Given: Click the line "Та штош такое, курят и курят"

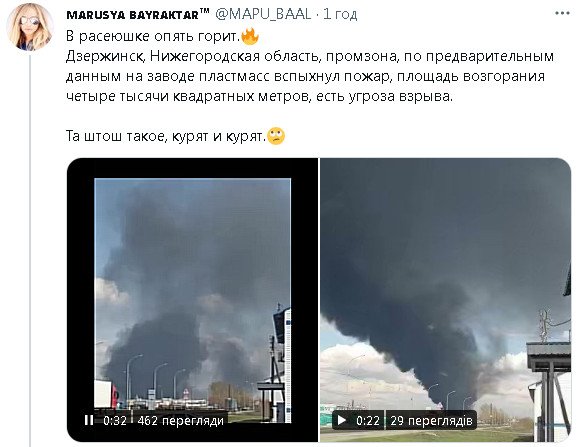Looking at the screenshot, I should 166,136.
